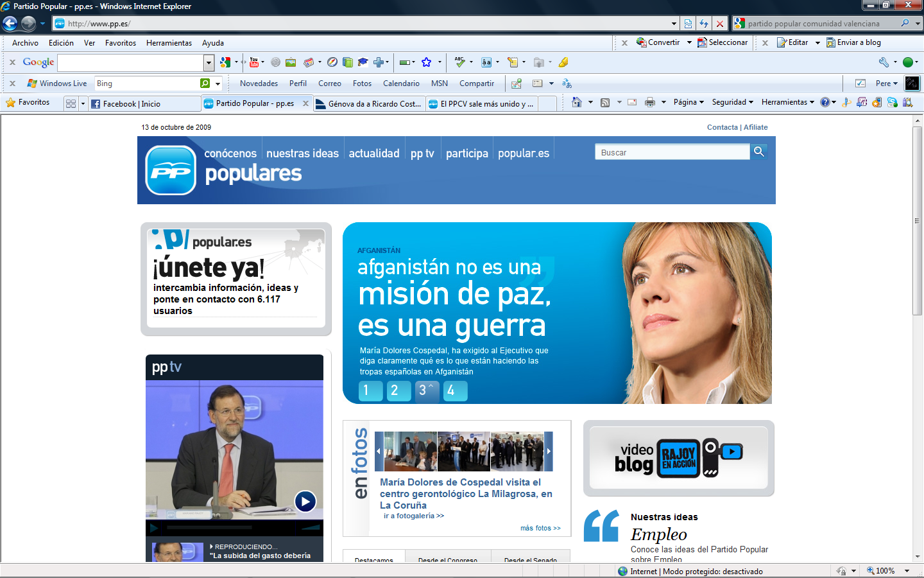Open the actualidad navigation item
924x578 pixels.
374,153
